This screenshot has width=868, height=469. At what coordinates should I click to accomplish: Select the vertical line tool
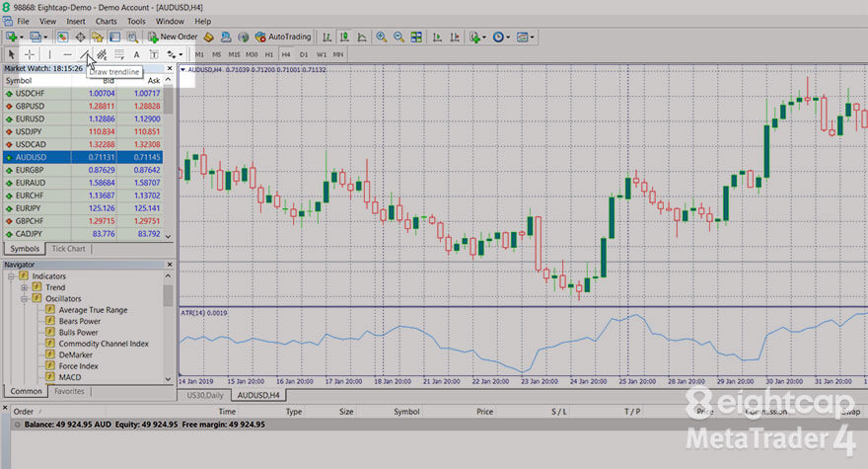50,54
